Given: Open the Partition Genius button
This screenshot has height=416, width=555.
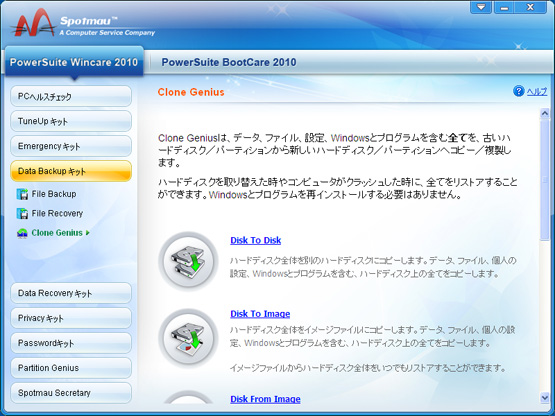Looking at the screenshot, I should point(71,368).
